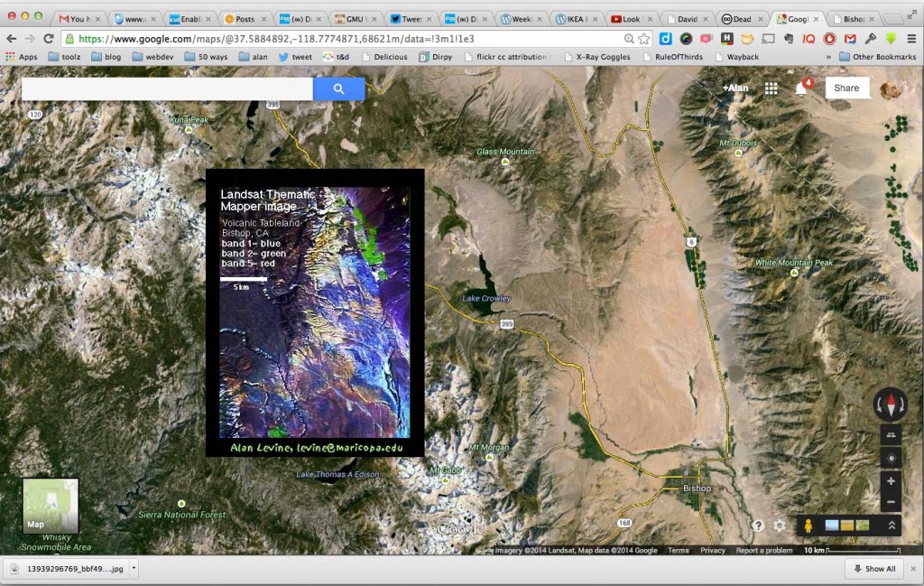
Task: Open the first photo thumbnail in the carousel
Action: click(831, 525)
